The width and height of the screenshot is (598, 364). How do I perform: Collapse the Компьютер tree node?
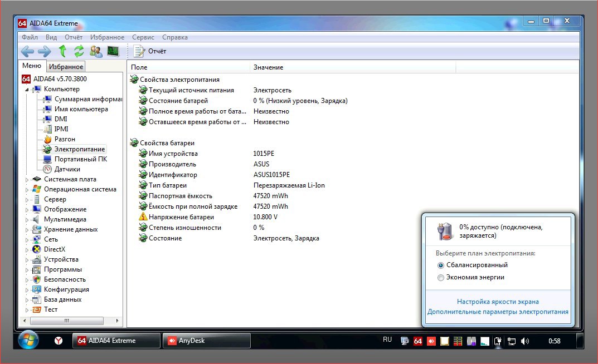pyautogui.click(x=27, y=90)
